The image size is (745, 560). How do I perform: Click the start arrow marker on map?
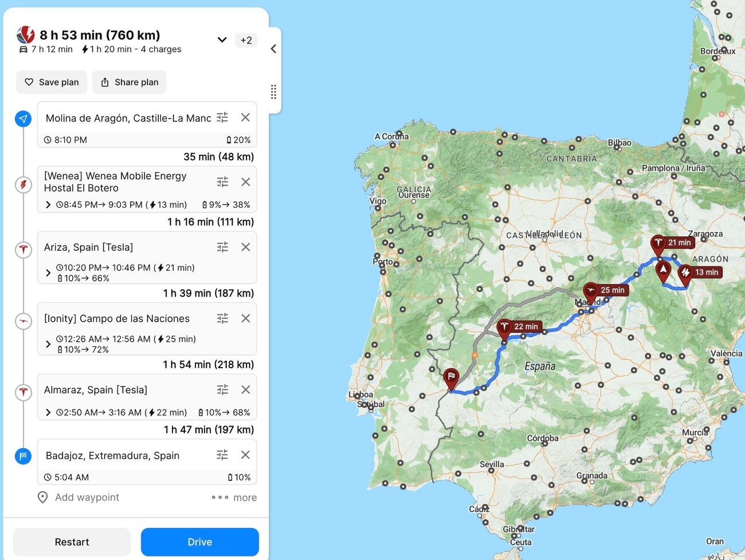pyautogui.click(x=663, y=271)
